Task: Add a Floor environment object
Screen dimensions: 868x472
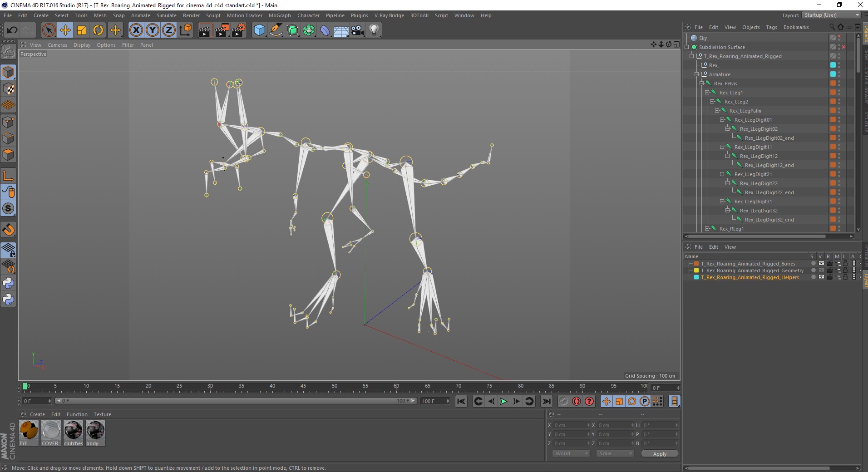Action: coord(341,30)
